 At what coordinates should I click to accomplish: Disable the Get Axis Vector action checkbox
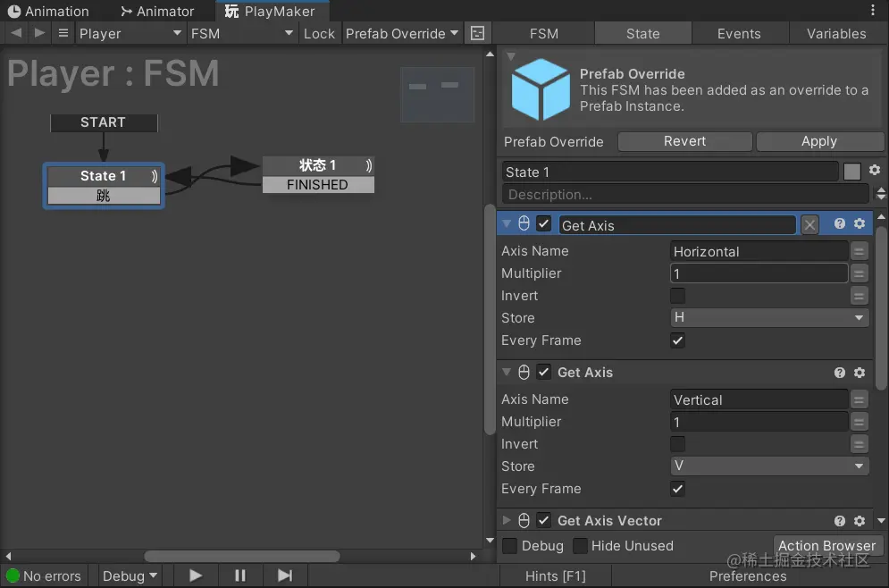(x=544, y=520)
